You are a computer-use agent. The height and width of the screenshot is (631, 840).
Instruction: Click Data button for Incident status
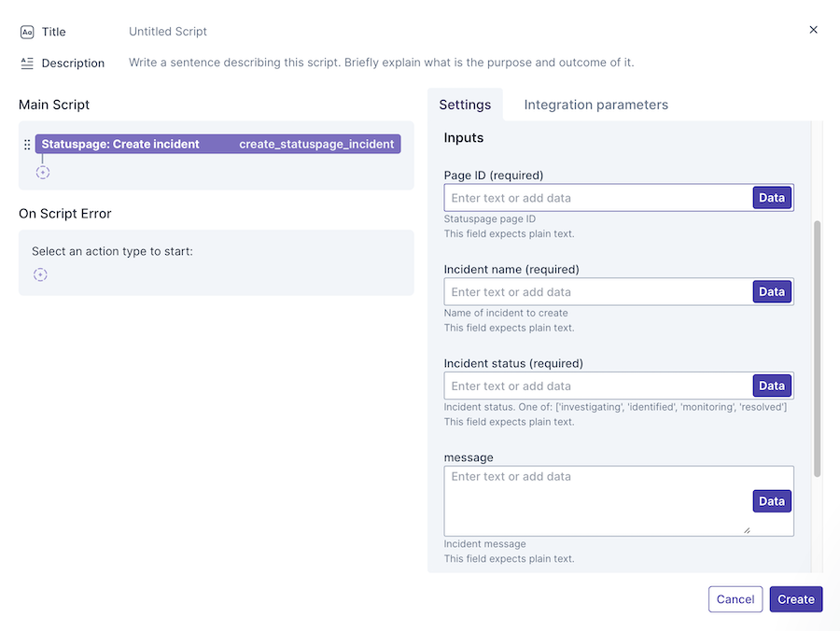(x=771, y=386)
